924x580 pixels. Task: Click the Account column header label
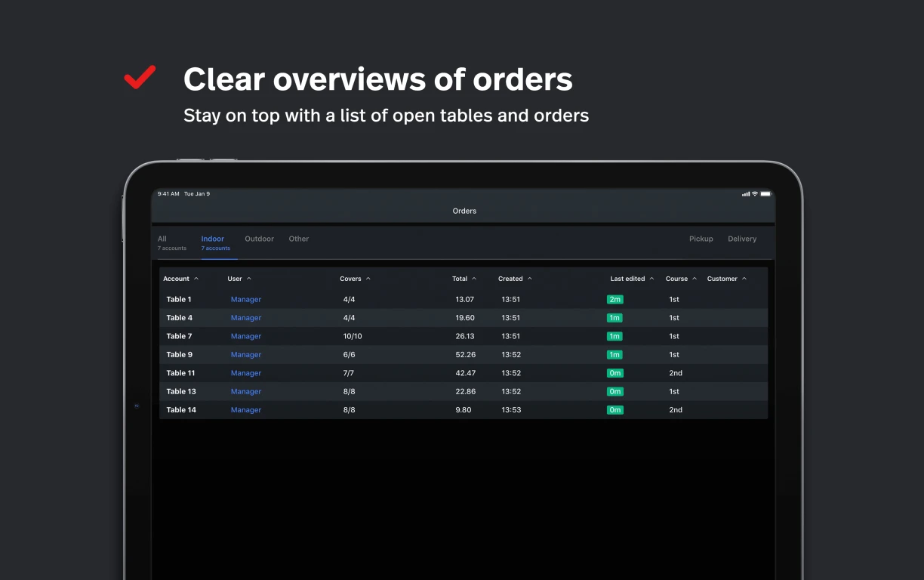177,279
